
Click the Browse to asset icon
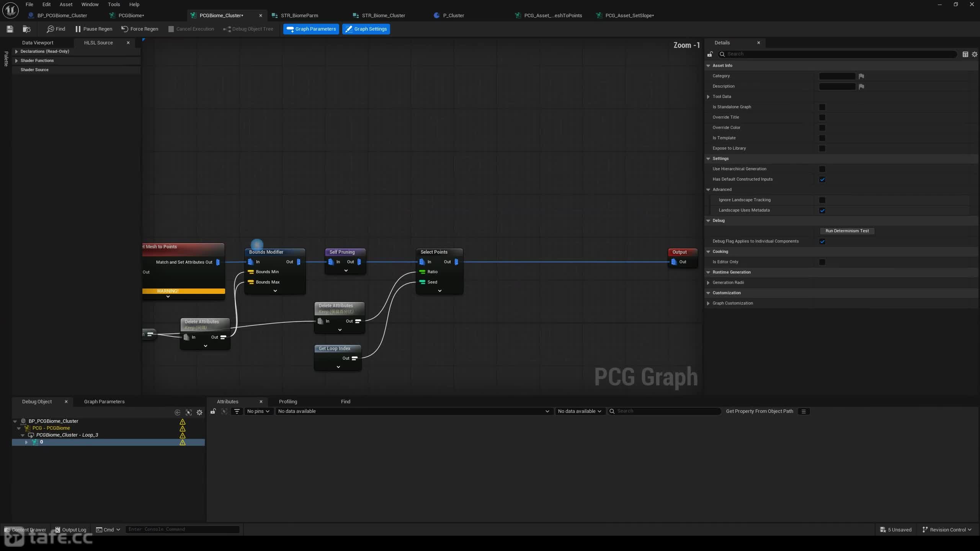26,29
